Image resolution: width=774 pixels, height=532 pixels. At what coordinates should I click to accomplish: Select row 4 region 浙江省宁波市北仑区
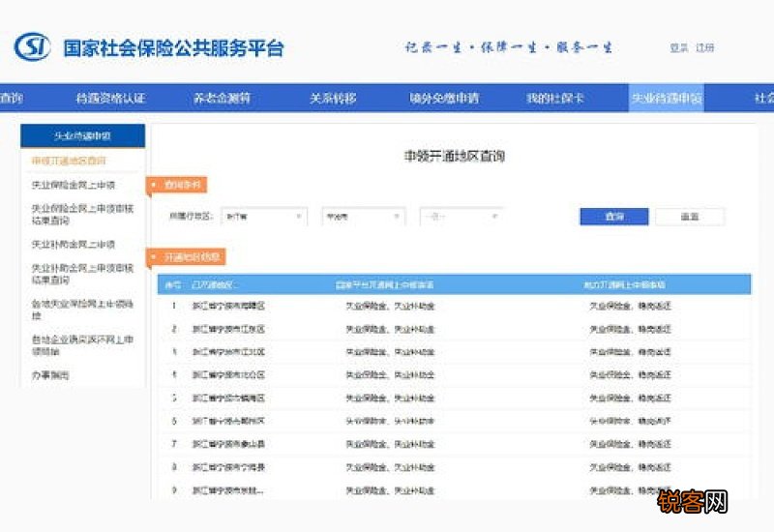pyautogui.click(x=228, y=375)
